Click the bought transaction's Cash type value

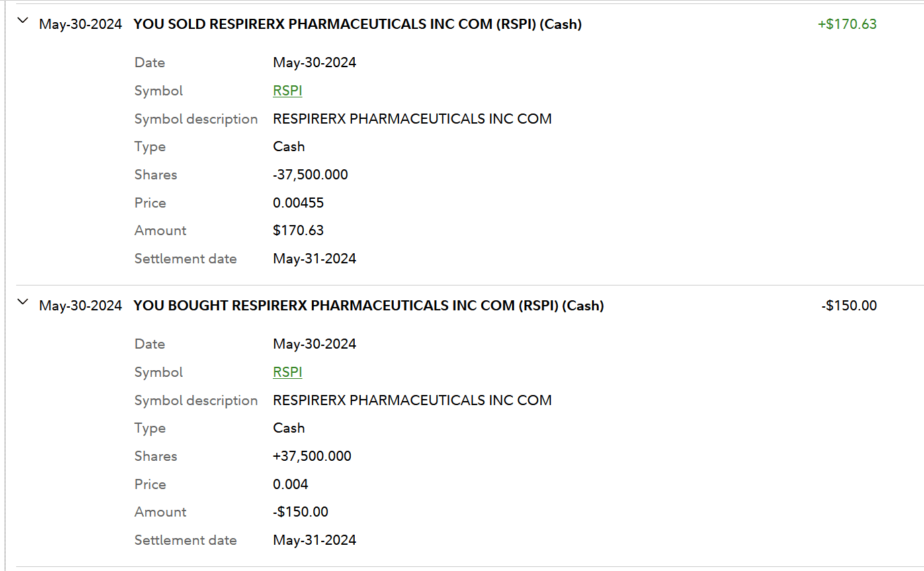click(289, 428)
